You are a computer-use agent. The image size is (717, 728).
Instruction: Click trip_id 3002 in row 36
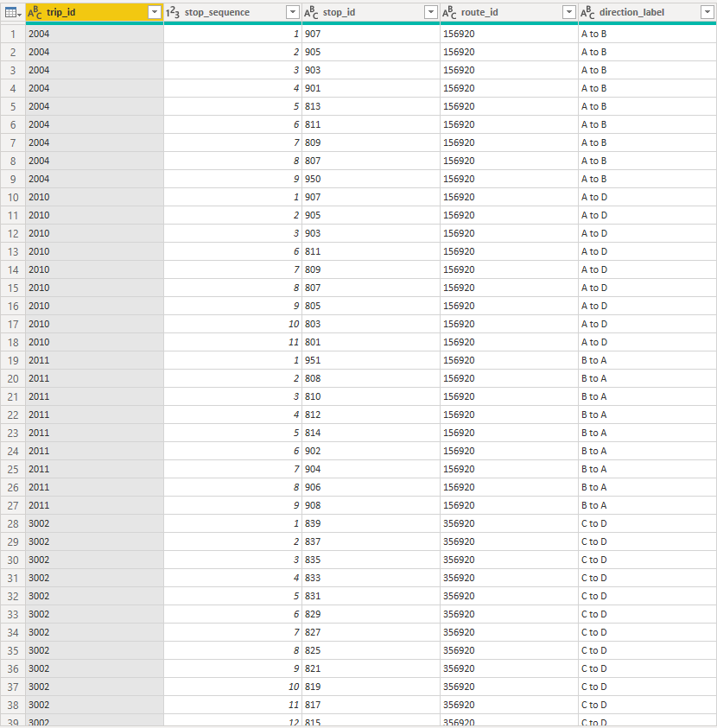[x=95, y=668]
